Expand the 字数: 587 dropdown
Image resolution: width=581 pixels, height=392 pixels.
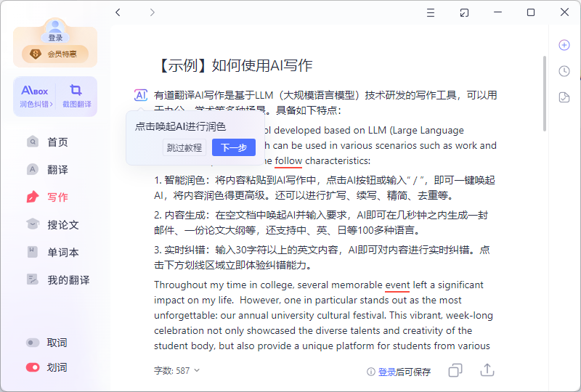coord(176,370)
